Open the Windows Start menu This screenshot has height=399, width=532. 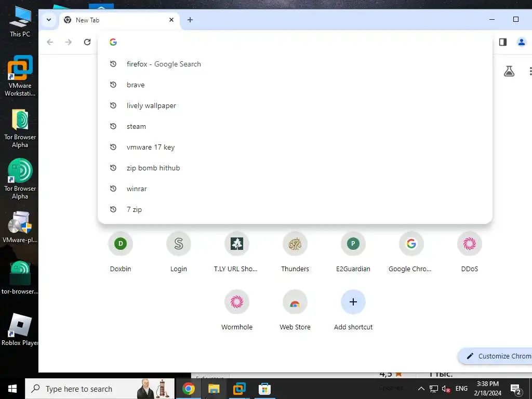pos(12,389)
